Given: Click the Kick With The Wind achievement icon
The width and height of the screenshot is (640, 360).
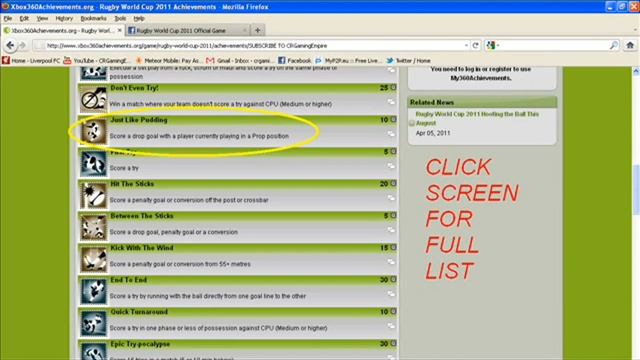Looking at the screenshot, I should click(93, 259).
